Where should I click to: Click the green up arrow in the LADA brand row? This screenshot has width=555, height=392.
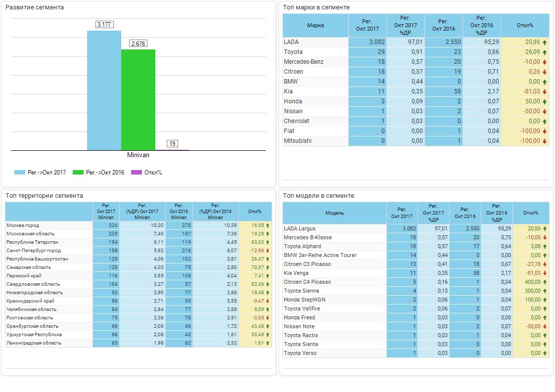coord(545,43)
